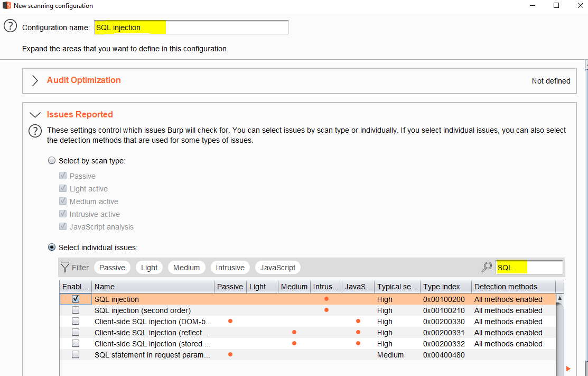Enable Client-side SQL injection (stored) checkbox
Viewport: 588px width, 376px height.
click(76, 343)
